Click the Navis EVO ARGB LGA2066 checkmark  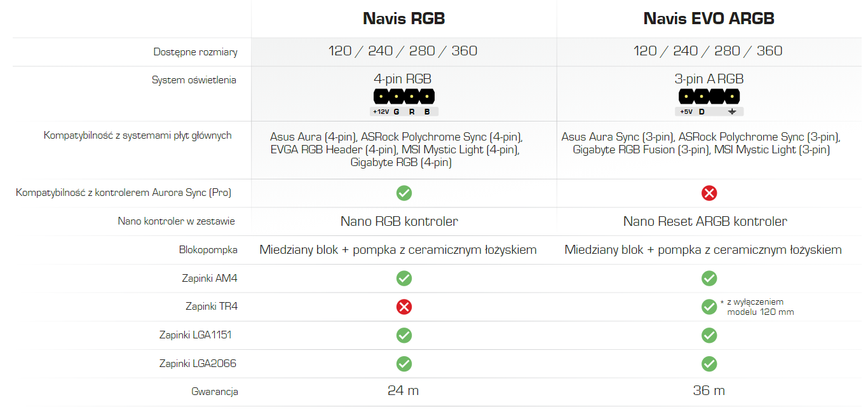pos(709,363)
